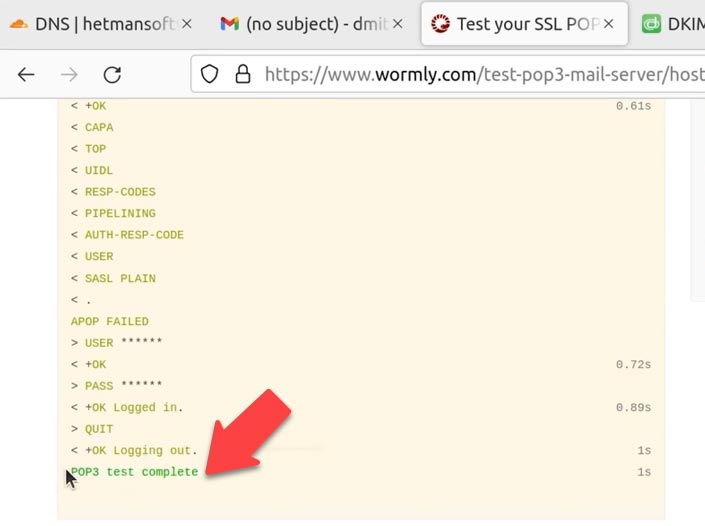Click the Gmail favicon on second tab
Viewport: 705px width, 526px height.
coord(229,24)
